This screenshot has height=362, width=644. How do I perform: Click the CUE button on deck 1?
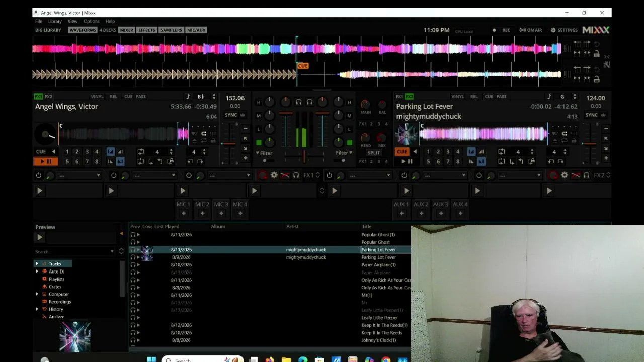point(41,151)
